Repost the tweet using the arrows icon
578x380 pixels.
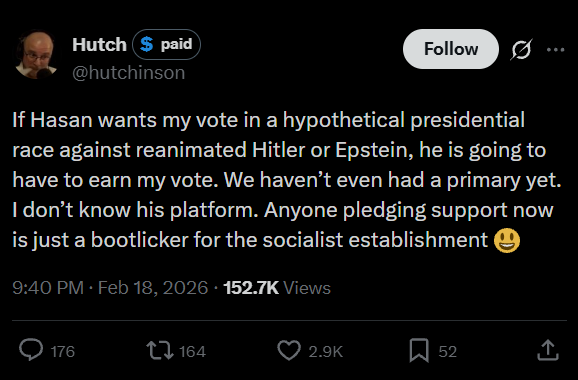pyautogui.click(x=160, y=350)
